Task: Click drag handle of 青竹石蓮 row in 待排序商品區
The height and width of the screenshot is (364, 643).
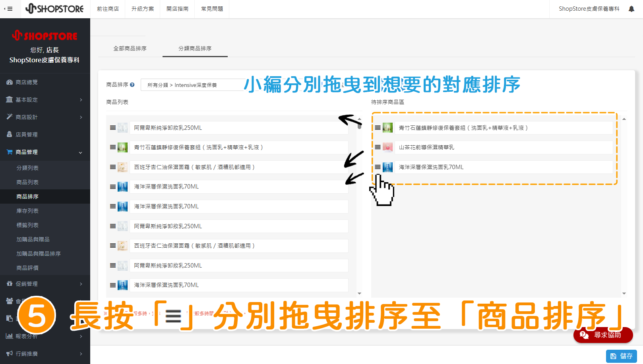Action: pos(378,128)
